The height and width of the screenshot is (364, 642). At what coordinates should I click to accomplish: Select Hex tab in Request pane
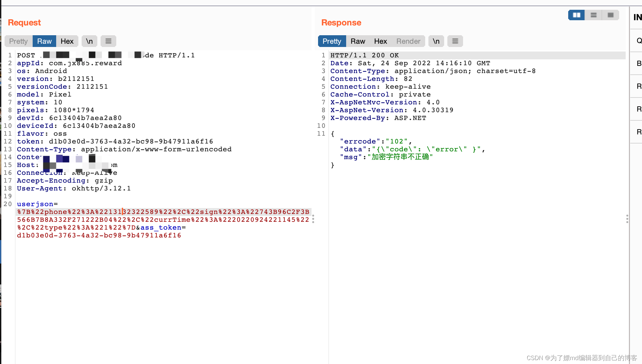pyautogui.click(x=67, y=41)
